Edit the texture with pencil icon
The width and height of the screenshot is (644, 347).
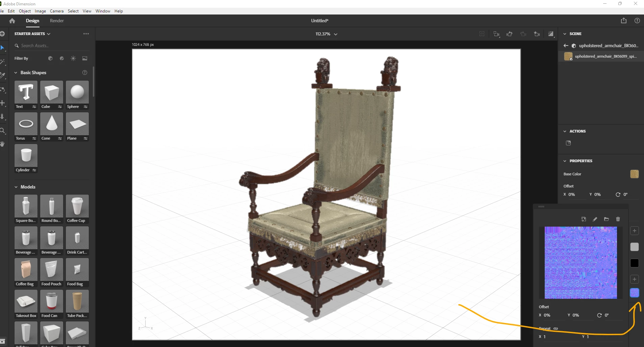pyautogui.click(x=595, y=219)
